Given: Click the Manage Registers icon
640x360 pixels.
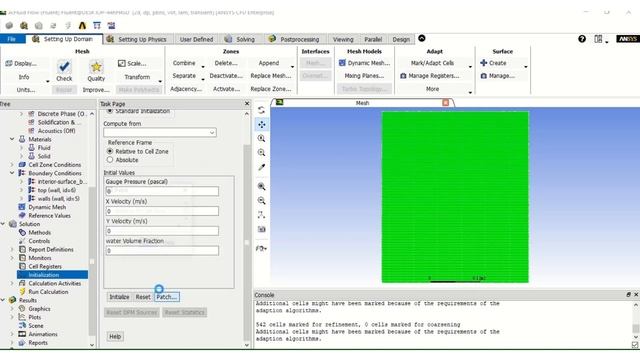Looking at the screenshot, I should click(403, 76).
